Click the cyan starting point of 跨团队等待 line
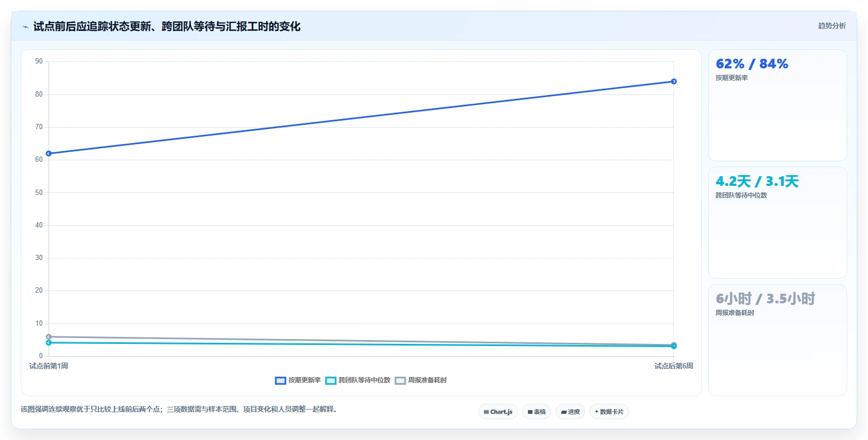The image size is (868, 440). point(49,343)
